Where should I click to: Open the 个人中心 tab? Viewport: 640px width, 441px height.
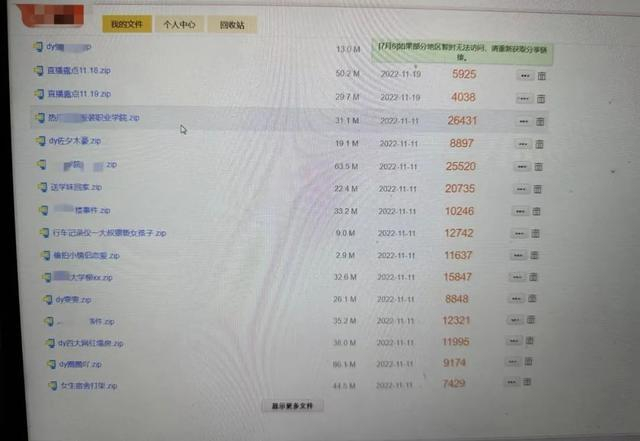(180, 24)
